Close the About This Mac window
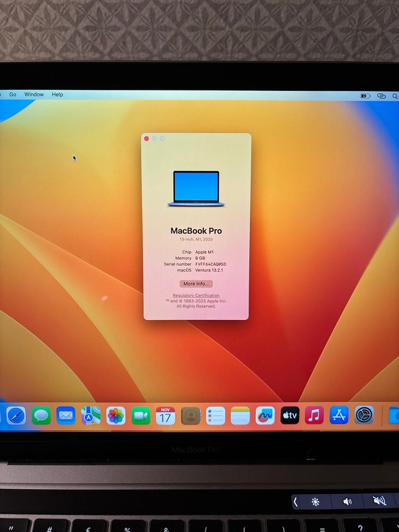 point(147,139)
